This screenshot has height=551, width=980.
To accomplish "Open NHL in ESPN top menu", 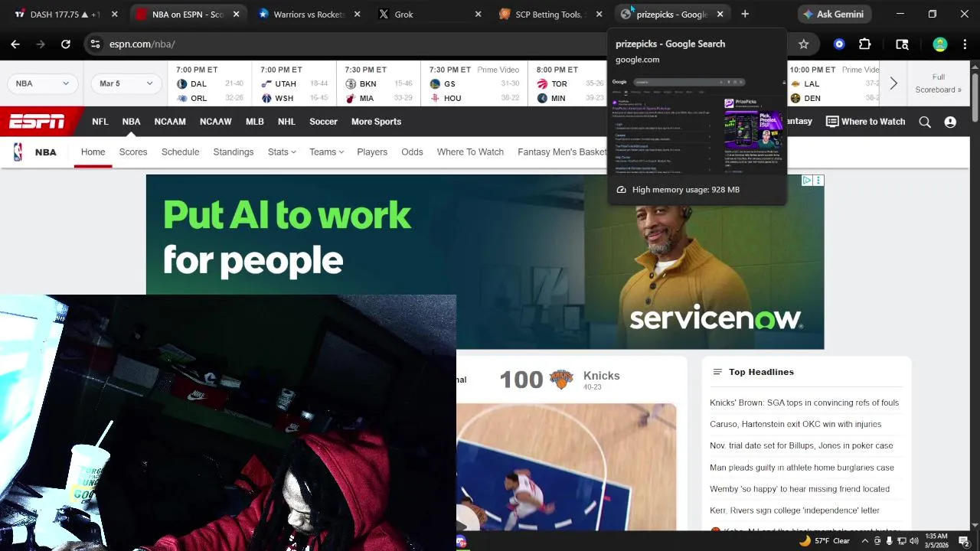I will point(286,122).
